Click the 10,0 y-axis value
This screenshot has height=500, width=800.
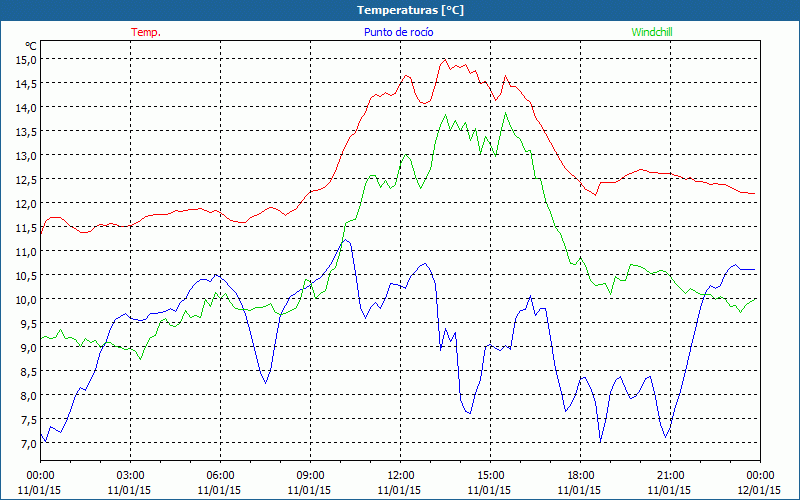[26, 299]
